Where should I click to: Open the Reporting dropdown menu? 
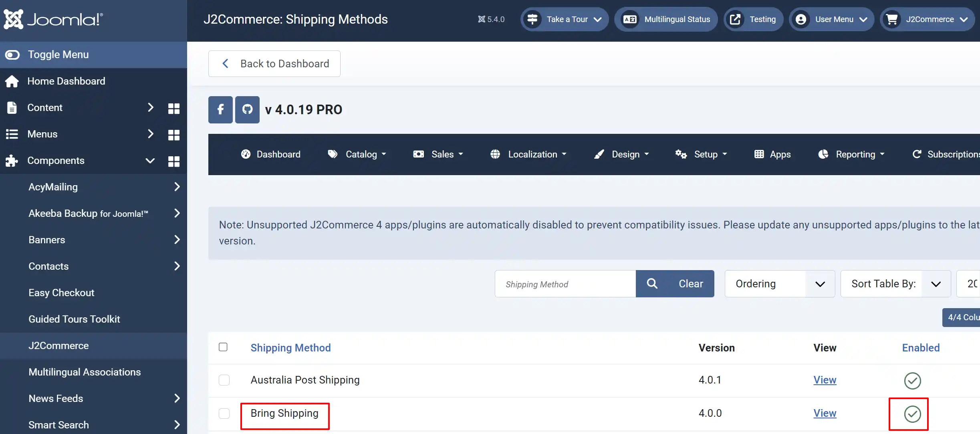[851, 154]
